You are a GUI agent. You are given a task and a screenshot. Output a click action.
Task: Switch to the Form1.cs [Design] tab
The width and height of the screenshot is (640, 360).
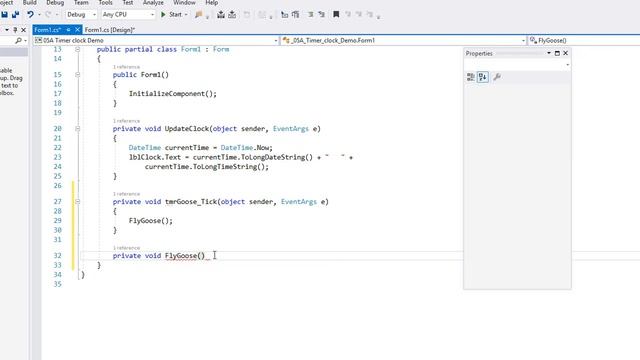[109, 30]
